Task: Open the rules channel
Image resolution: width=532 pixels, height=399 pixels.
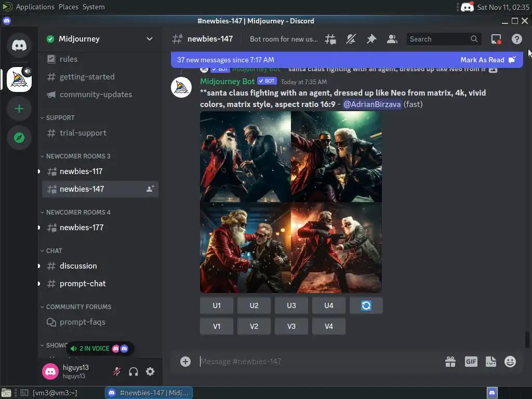Action: pos(100,59)
